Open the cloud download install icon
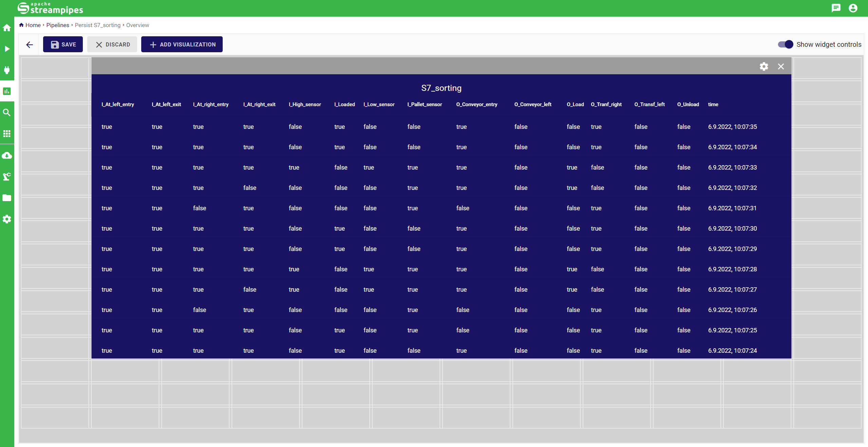This screenshot has height=447, width=868. 7,155
